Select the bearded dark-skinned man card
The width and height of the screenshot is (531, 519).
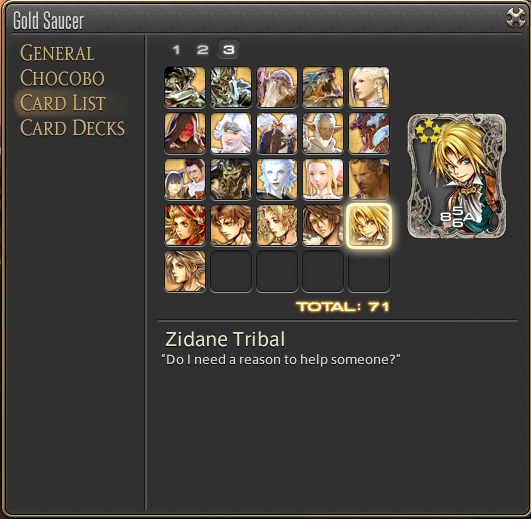tap(369, 179)
